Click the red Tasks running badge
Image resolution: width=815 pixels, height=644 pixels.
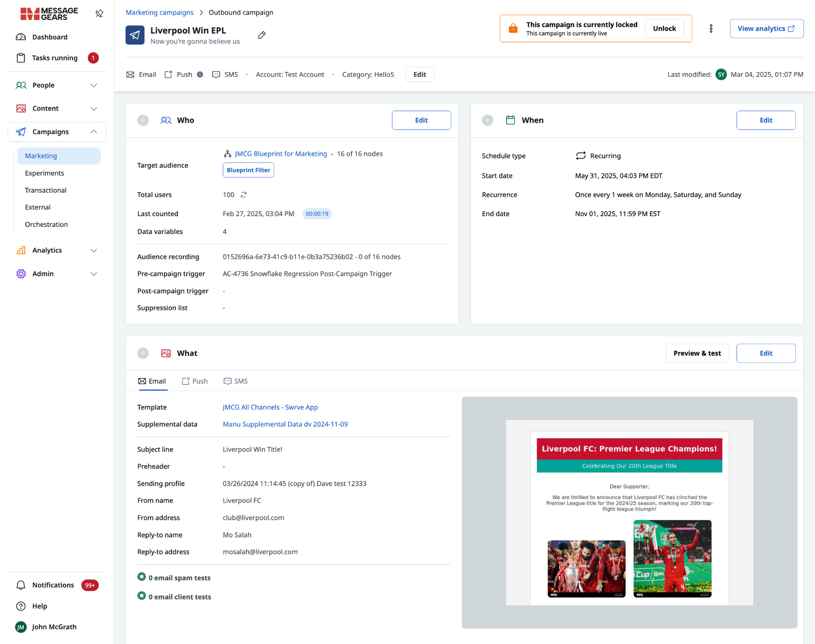point(93,58)
